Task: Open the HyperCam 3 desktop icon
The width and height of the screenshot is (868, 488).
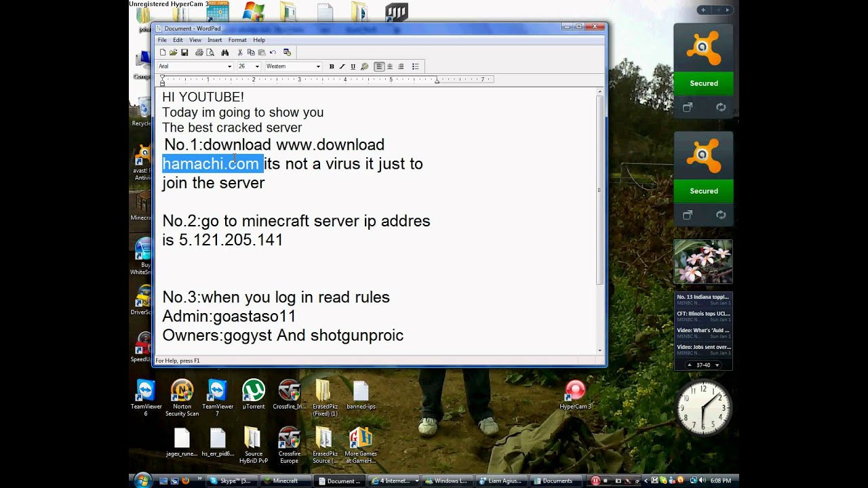Action: click(575, 395)
